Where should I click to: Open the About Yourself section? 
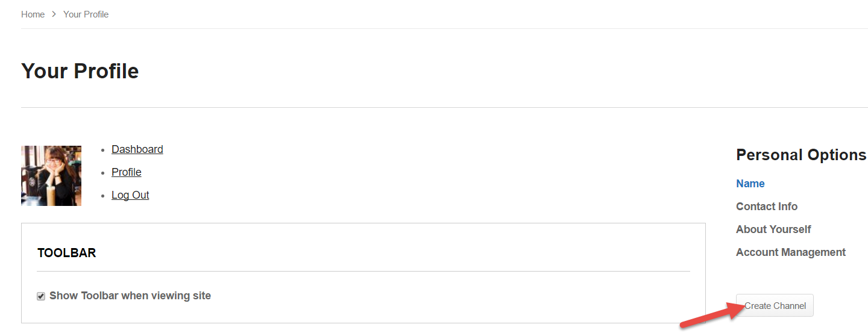pyautogui.click(x=773, y=229)
